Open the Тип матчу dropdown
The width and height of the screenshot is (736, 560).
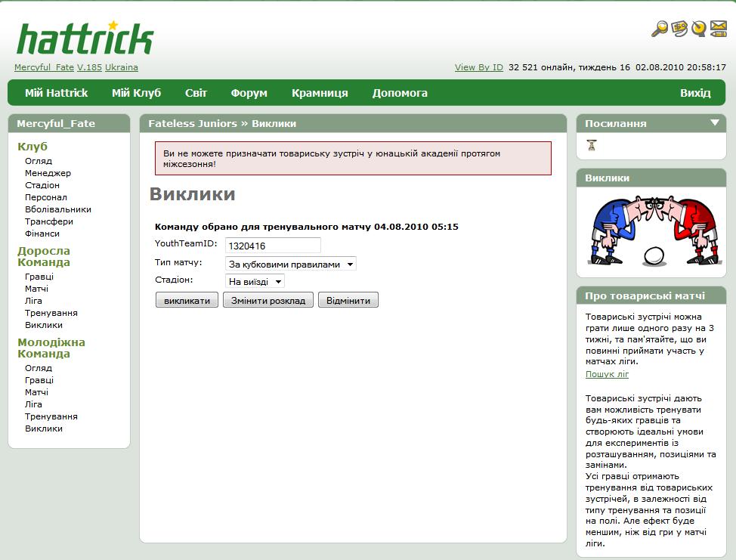291,265
